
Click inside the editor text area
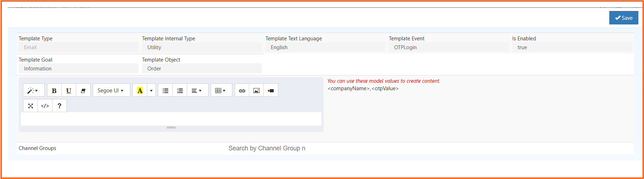[x=171, y=119]
